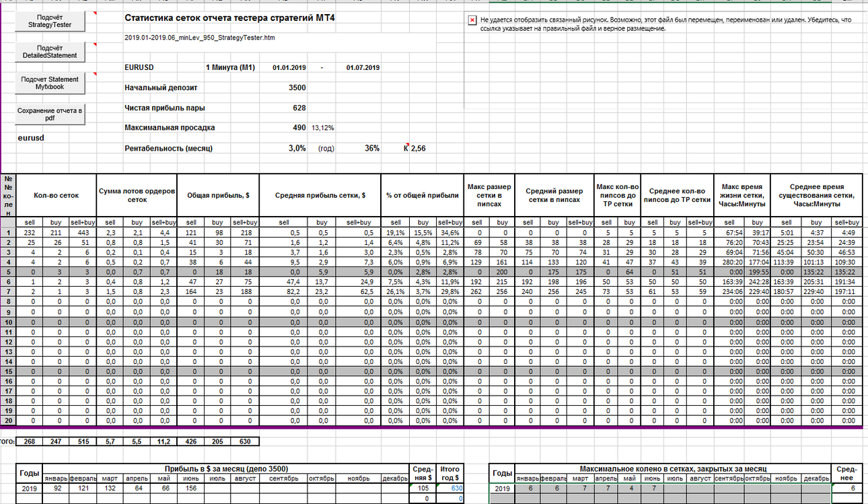Viewport: 868px width, 504px height.
Task: Click the Прибыль в $ за месяц (депо 3500) header
Action: pyautogui.click(x=226, y=468)
